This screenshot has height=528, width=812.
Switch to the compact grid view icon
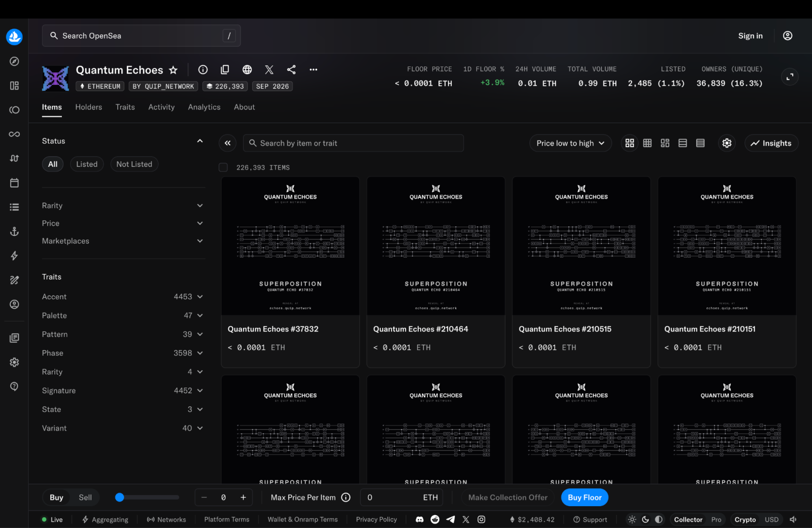(x=648, y=143)
